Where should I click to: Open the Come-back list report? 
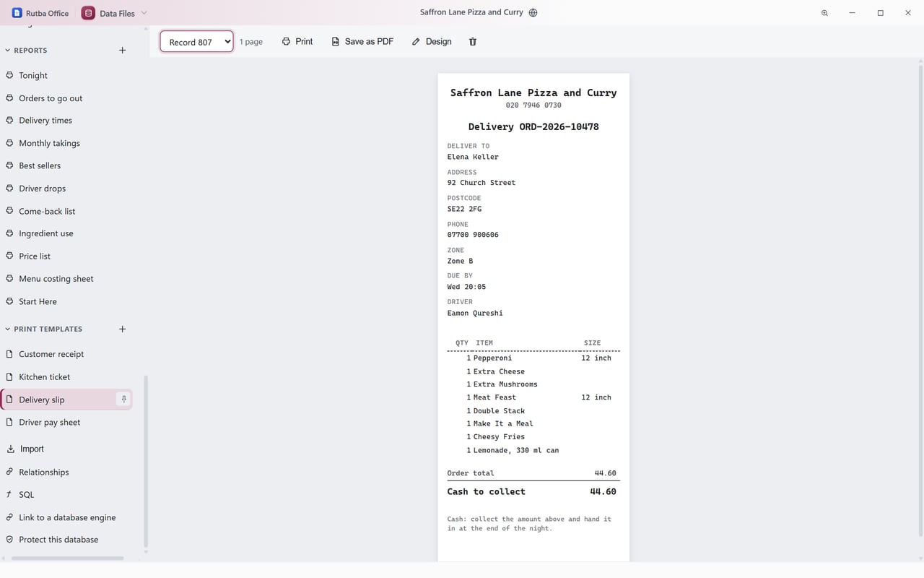(66, 211)
